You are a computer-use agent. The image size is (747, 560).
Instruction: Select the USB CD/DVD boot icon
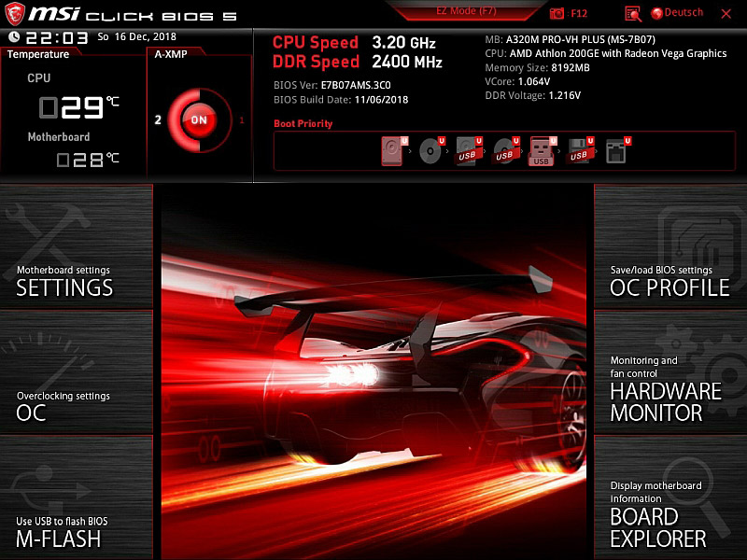[505, 150]
